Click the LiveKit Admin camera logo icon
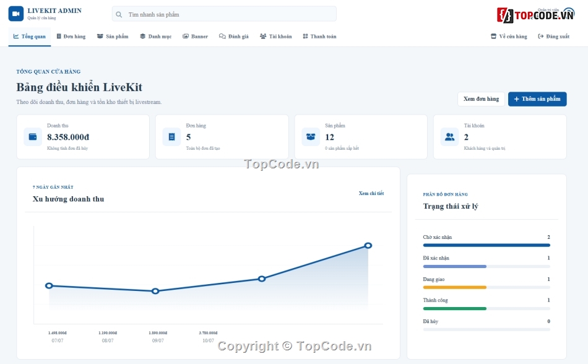588x364 pixels. [x=15, y=14]
